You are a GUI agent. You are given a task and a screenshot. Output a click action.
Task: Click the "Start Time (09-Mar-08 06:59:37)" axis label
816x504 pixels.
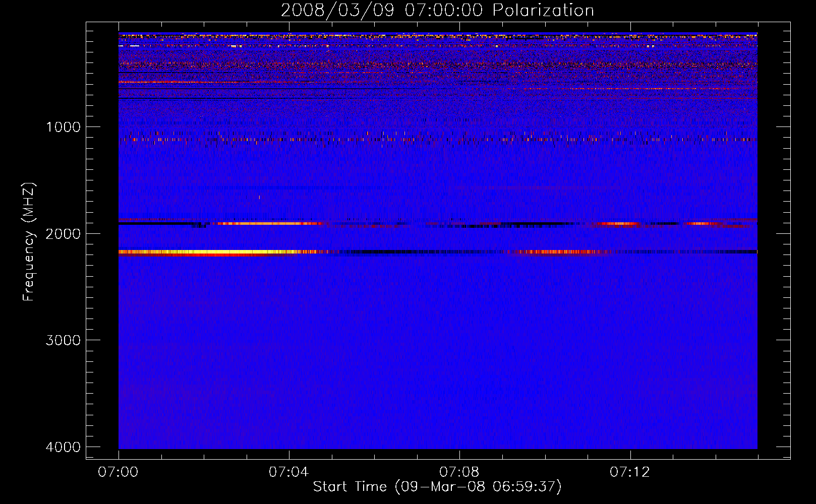(x=437, y=487)
